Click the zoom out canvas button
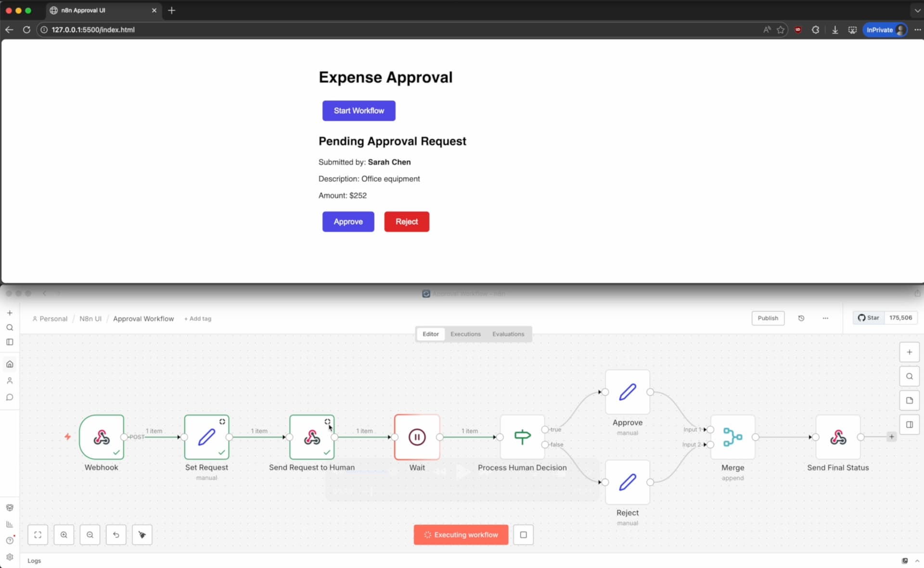924x568 pixels. point(90,535)
